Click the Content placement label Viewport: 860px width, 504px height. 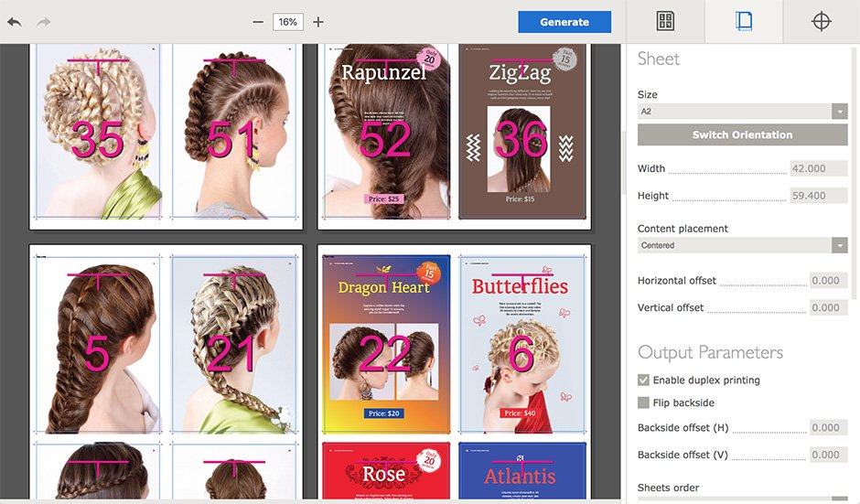pyautogui.click(x=683, y=229)
